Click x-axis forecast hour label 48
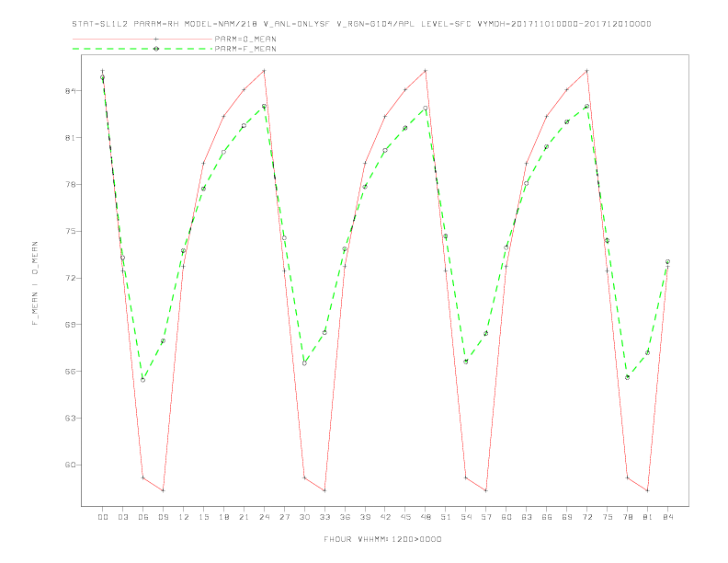Screen dimensions: 728x563 426,517
